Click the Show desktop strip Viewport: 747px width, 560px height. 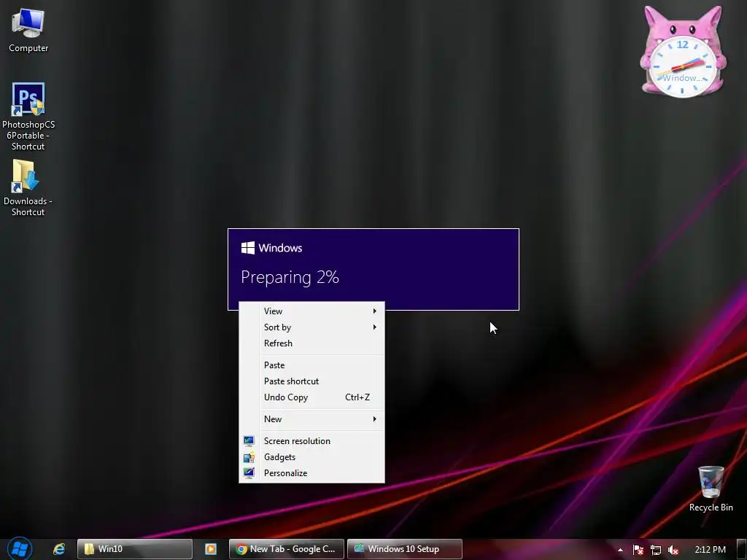tap(742, 549)
